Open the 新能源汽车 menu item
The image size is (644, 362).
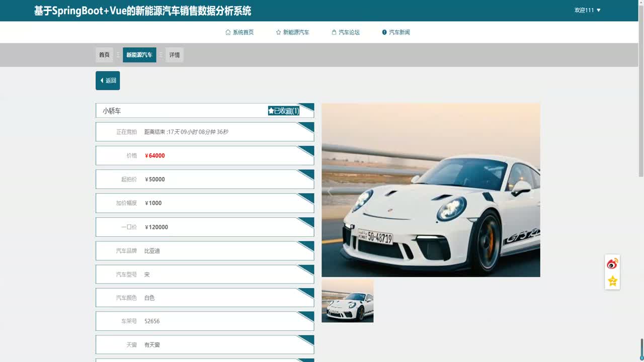click(292, 32)
